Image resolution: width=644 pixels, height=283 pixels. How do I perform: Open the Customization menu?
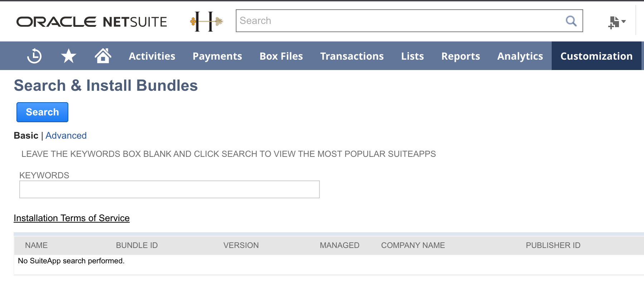(596, 56)
